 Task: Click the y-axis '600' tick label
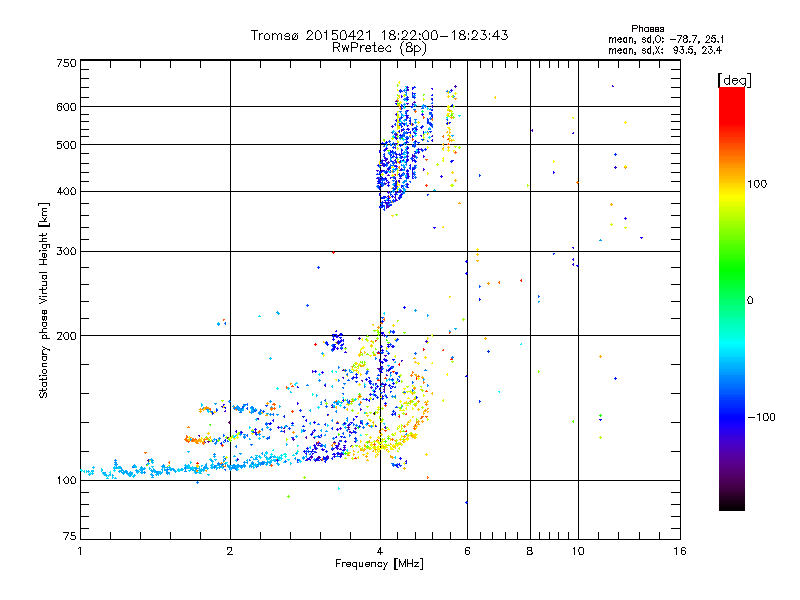point(67,107)
